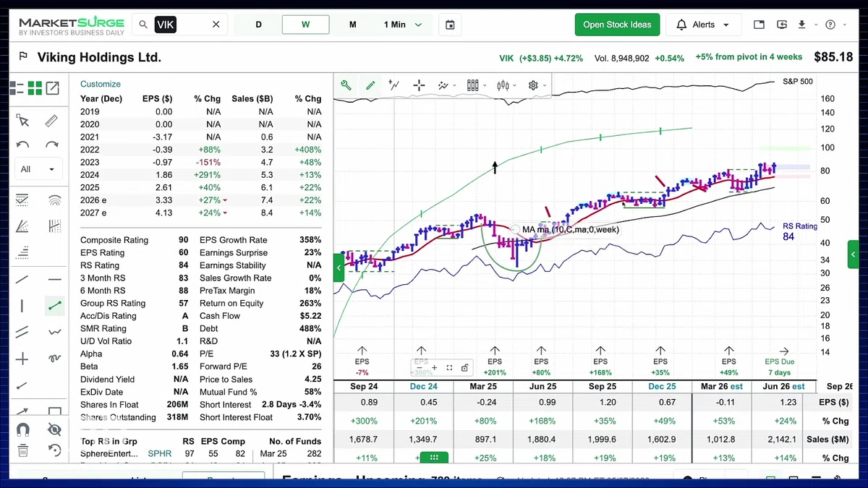The image size is (868, 488).
Task: Click the VIK symbol search field
Action: pyautogui.click(x=181, y=25)
